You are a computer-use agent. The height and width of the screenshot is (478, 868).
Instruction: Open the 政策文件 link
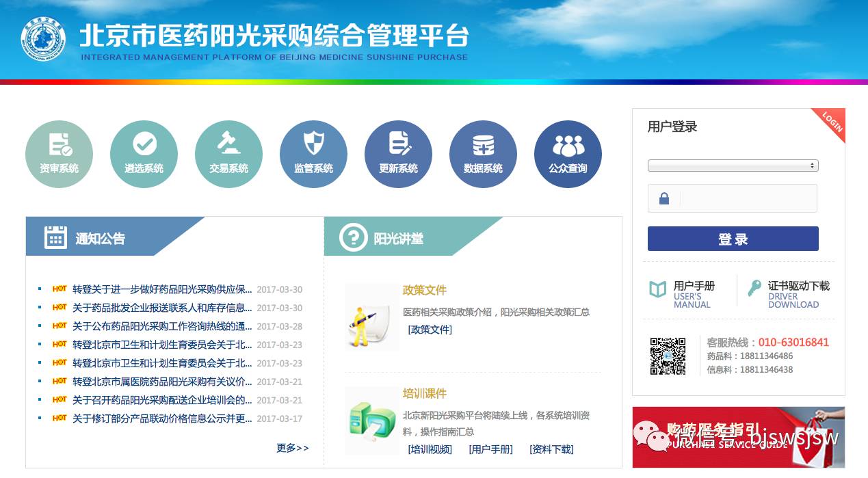pyautogui.click(x=430, y=329)
